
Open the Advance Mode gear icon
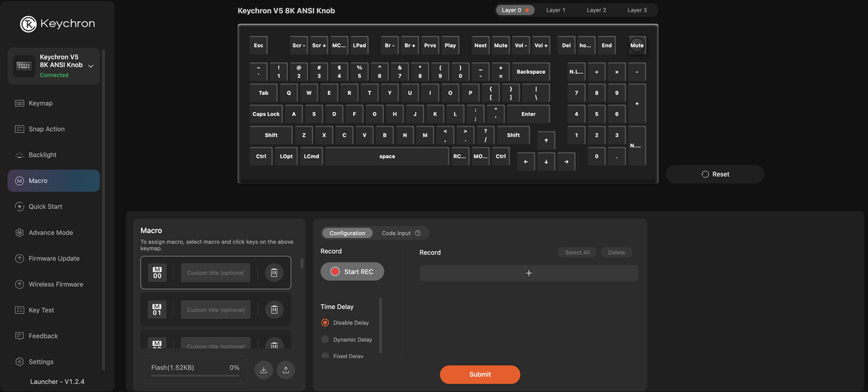20,233
